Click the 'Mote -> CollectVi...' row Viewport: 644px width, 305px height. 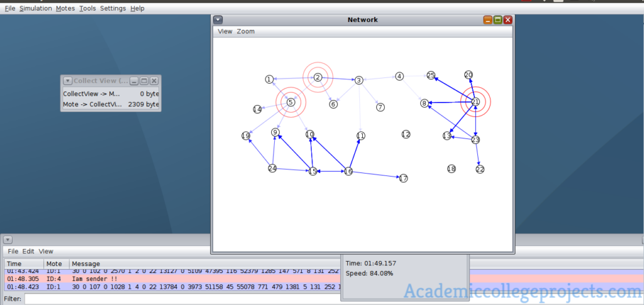111,104
